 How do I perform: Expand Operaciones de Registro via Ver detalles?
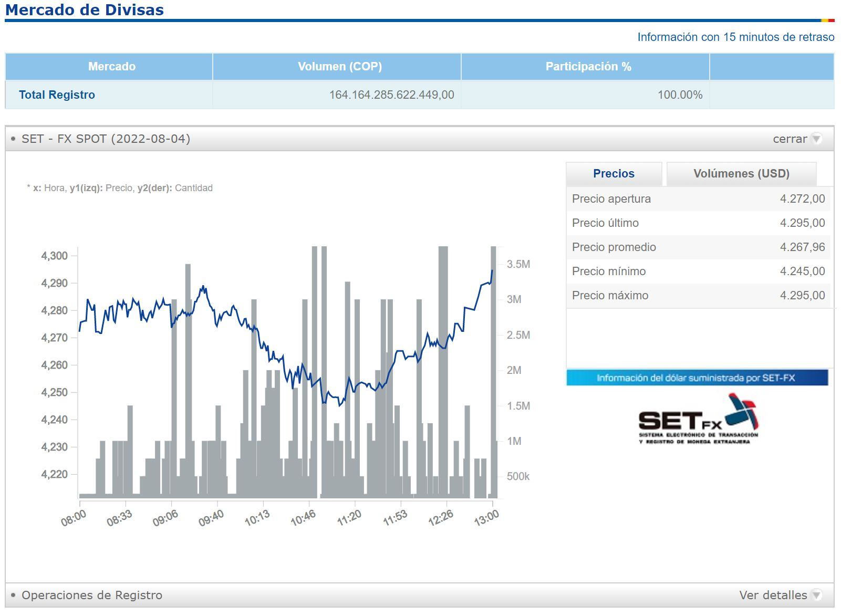773,595
